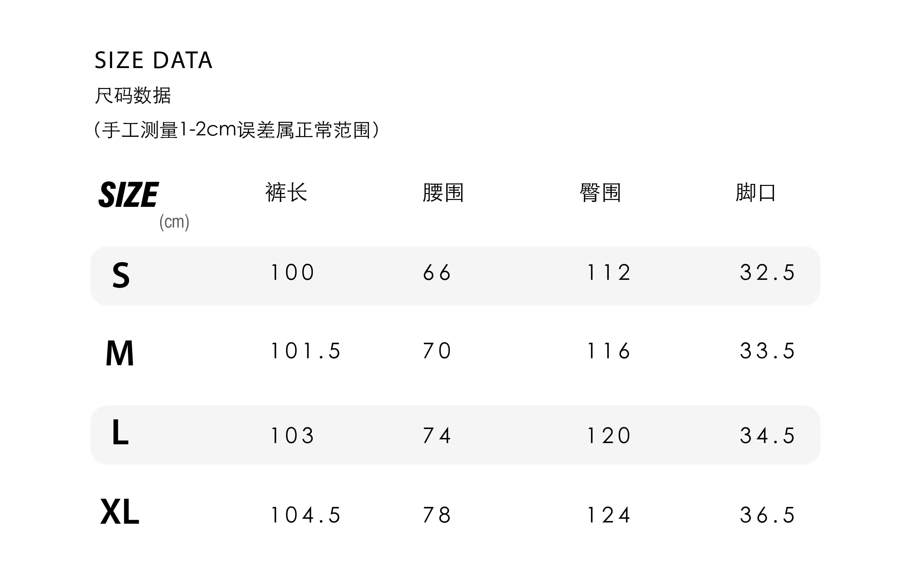The width and height of the screenshot is (924, 574).
Task: Select the 臀围 column header
Action: click(600, 193)
